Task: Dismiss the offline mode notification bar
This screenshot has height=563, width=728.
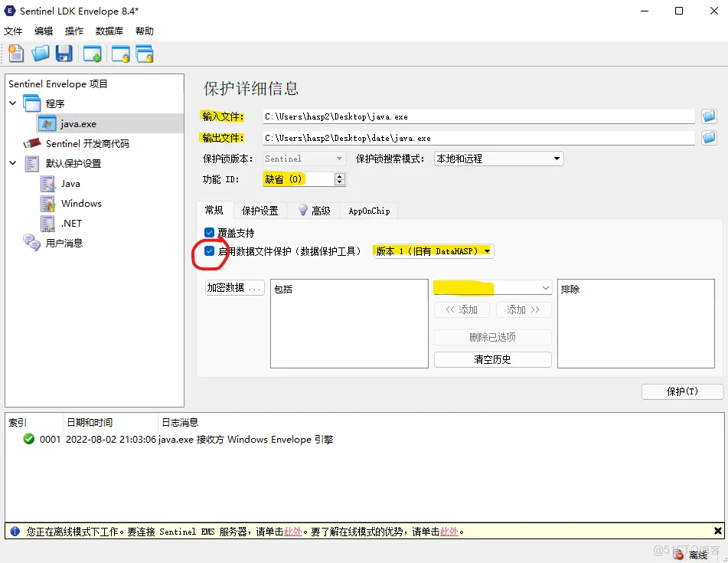Action: [x=717, y=531]
